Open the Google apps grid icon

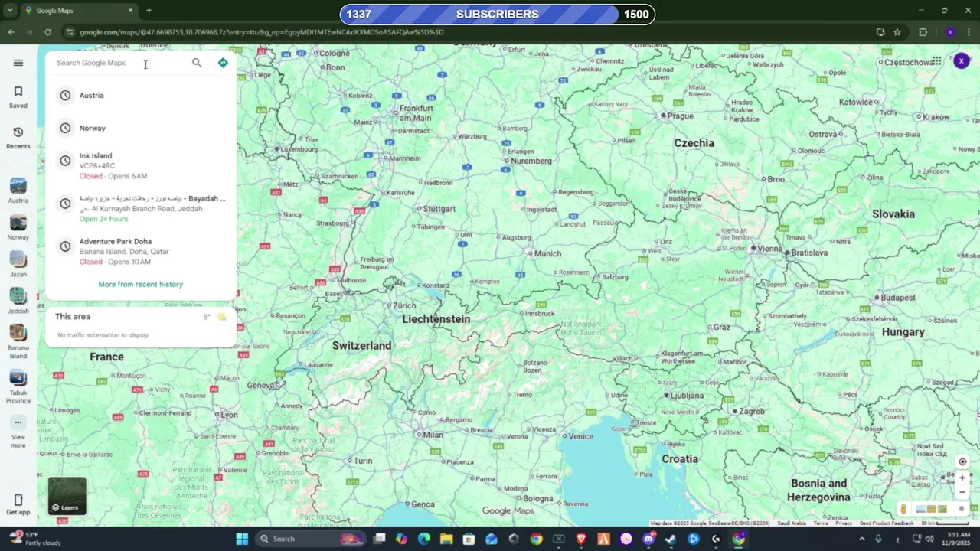pos(936,61)
